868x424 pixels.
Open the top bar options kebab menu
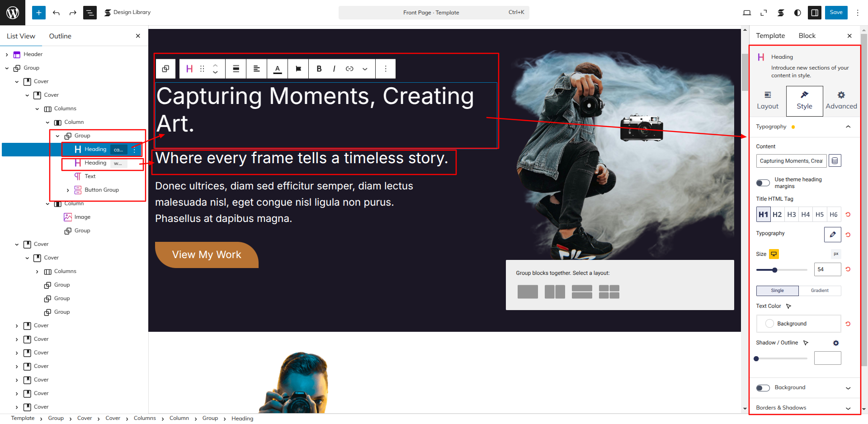click(x=858, y=13)
